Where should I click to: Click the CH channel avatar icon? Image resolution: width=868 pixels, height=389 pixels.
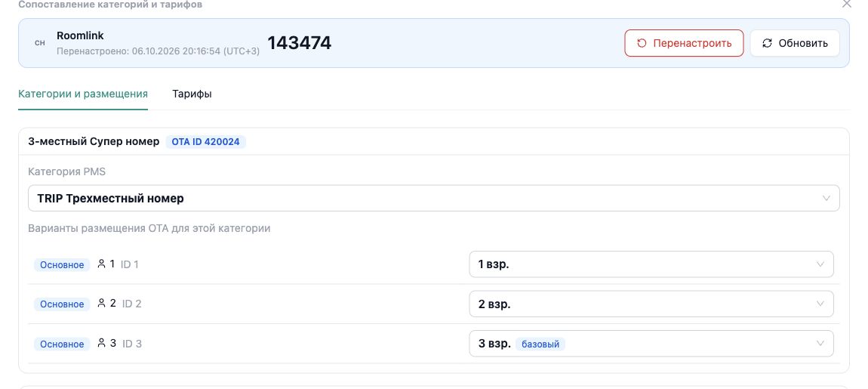(40, 42)
